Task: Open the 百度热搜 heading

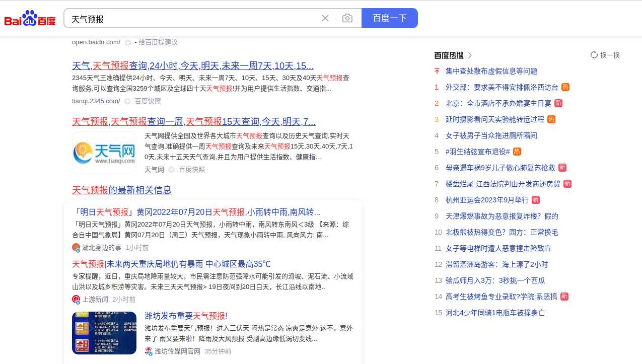Action: [x=449, y=55]
